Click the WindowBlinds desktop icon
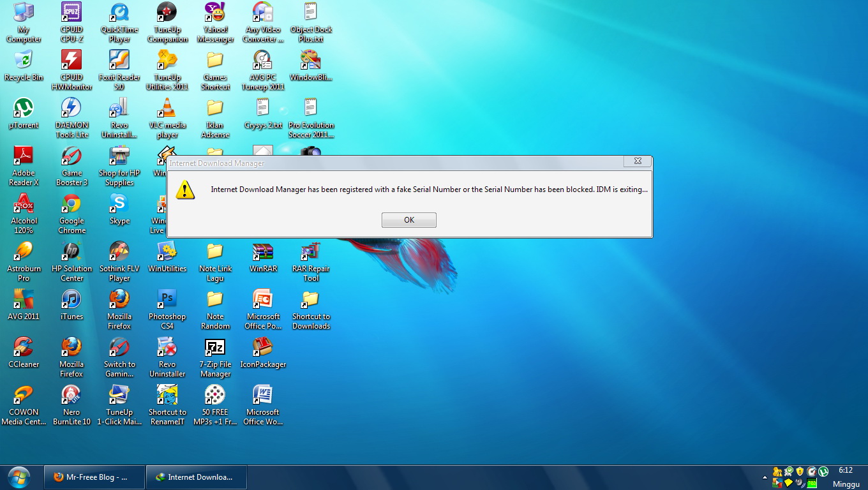The image size is (868, 490). (311, 66)
